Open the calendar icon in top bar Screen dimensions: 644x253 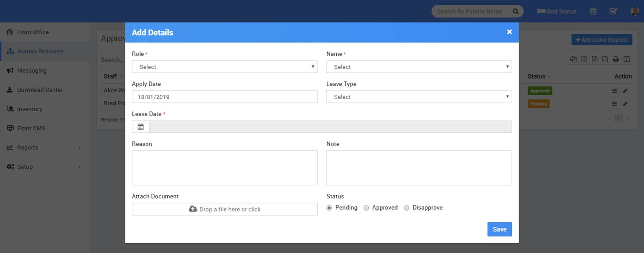[593, 11]
